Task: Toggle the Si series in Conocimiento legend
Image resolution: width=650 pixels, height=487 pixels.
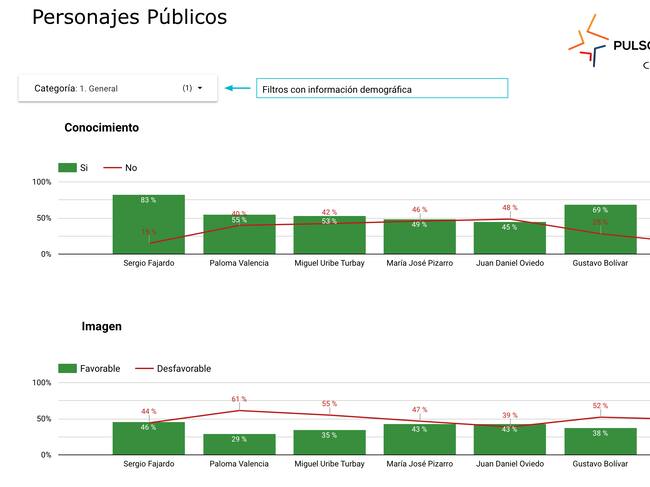Action: click(x=73, y=168)
